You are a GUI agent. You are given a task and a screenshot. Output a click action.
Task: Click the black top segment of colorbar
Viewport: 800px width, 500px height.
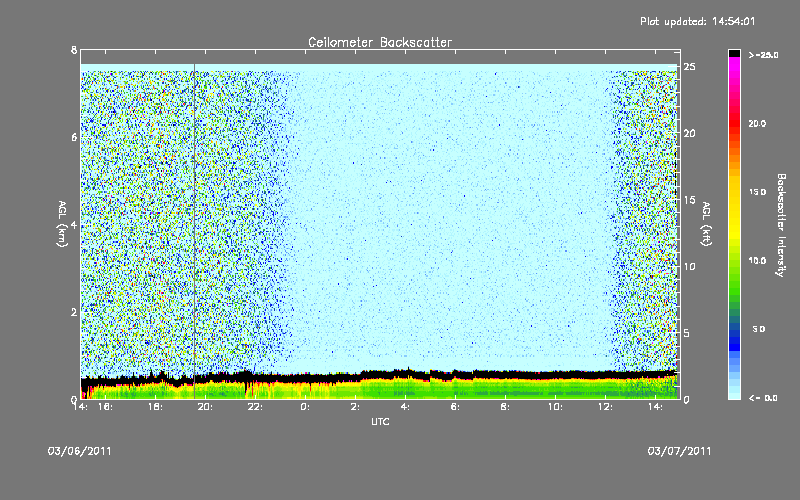[x=734, y=53]
